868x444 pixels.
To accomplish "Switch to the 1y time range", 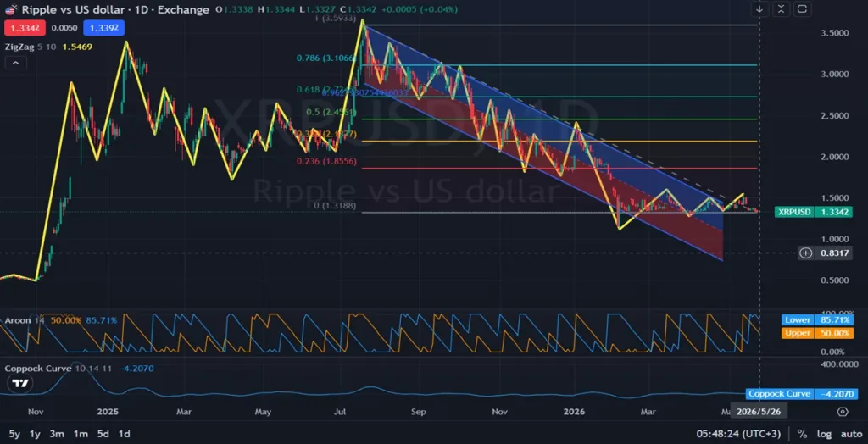I will 35,434.
